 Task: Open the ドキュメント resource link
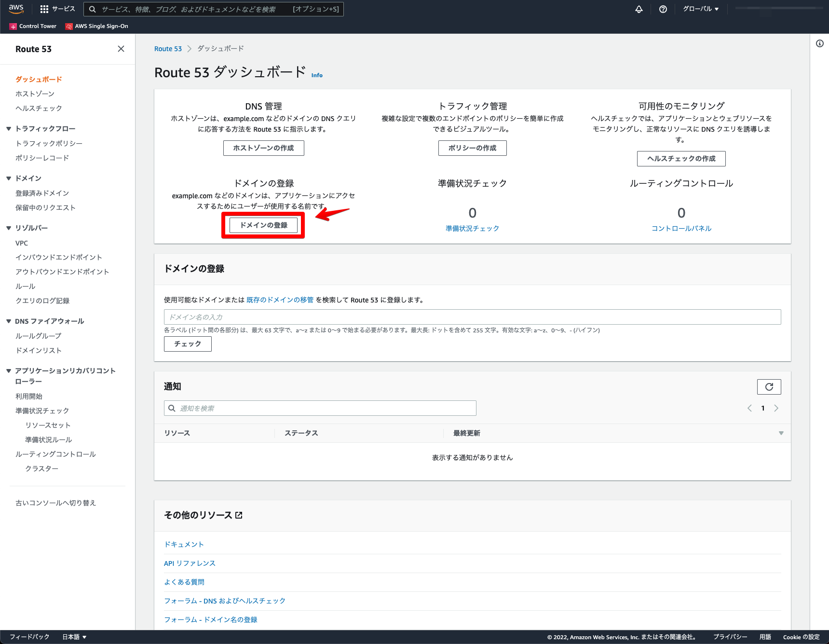184,544
